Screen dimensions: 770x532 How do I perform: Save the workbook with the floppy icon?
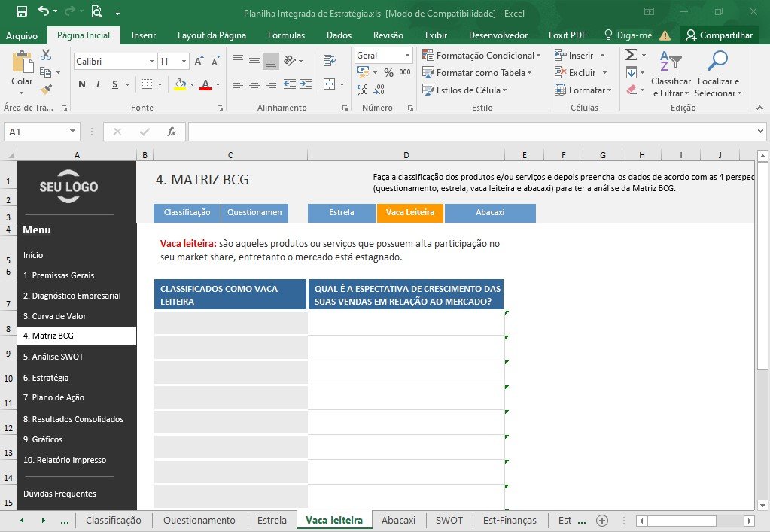pos(22,11)
